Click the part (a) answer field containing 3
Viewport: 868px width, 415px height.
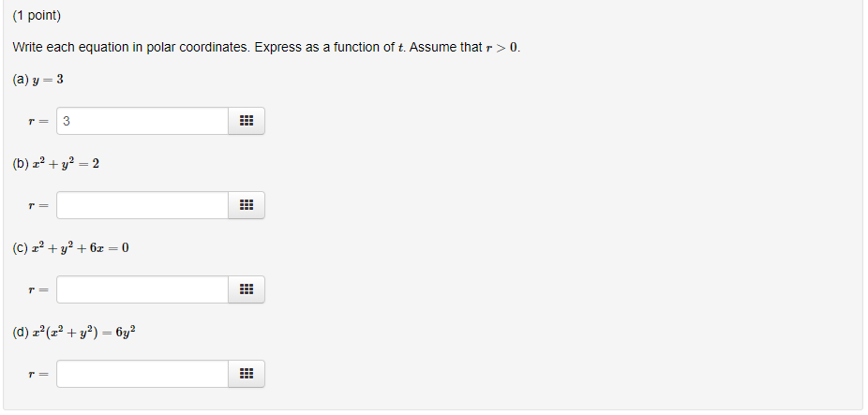click(142, 121)
